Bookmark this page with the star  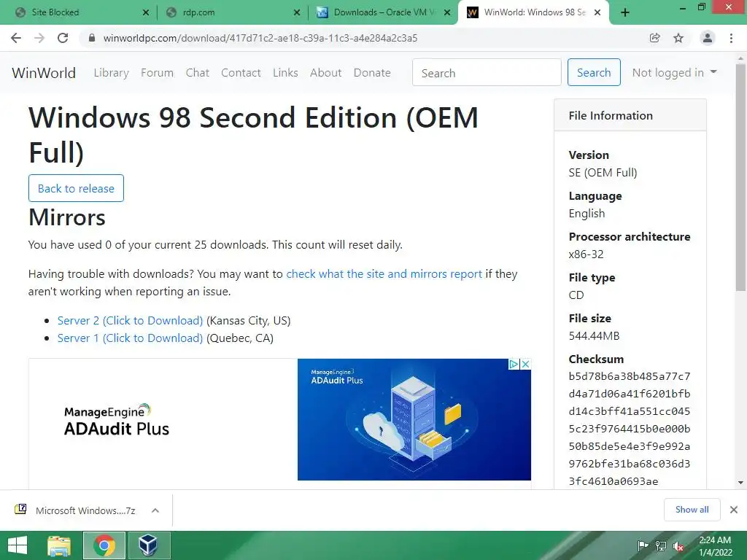[x=678, y=38]
